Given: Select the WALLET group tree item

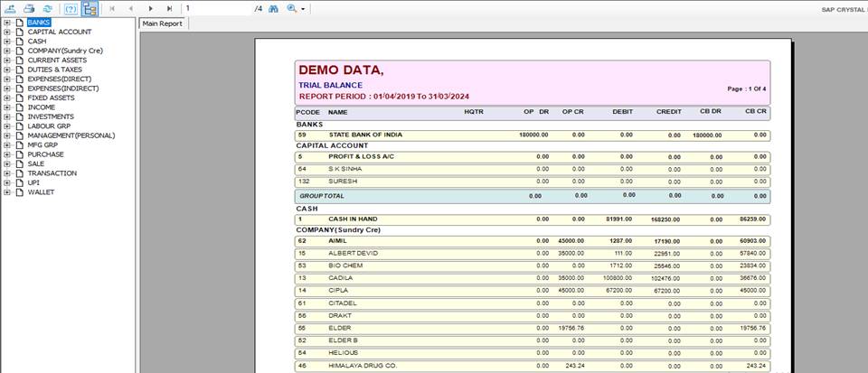Looking at the screenshot, I should [41, 191].
